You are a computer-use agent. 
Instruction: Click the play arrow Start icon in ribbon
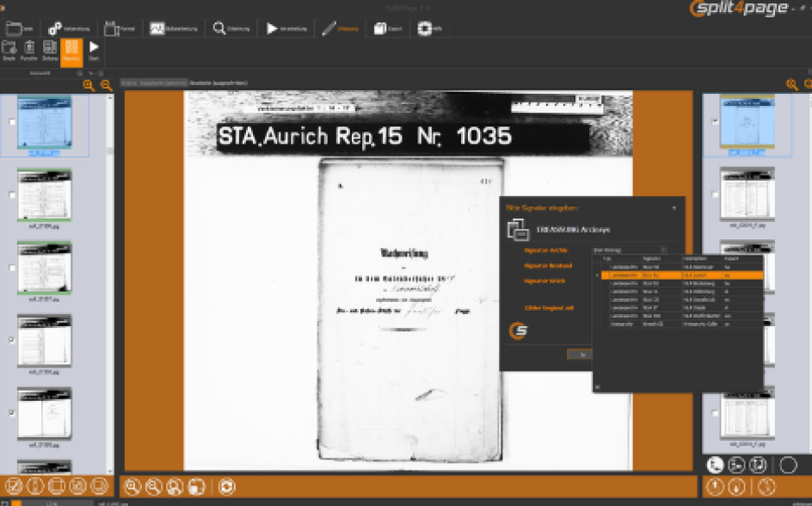[94, 52]
